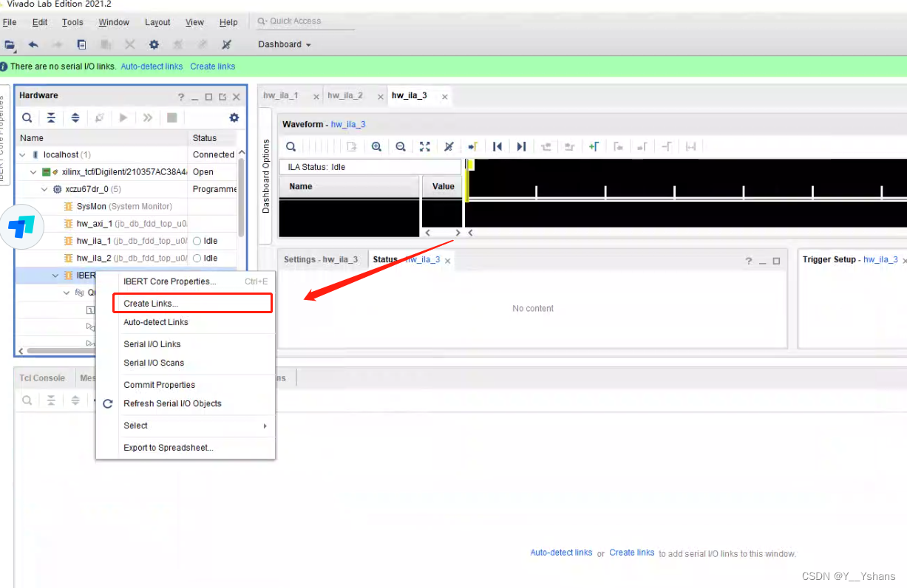This screenshot has width=907, height=588.
Task: Open Hardware panel help question mark
Action: point(181,97)
